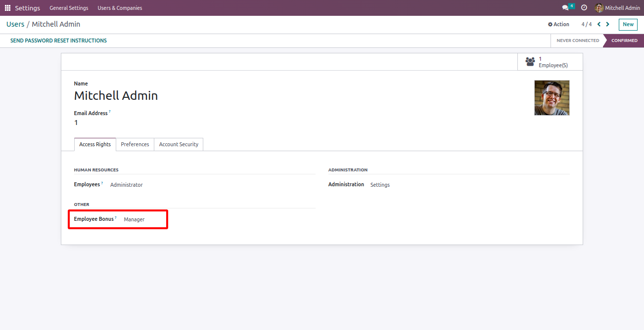Image resolution: width=644 pixels, height=330 pixels.
Task: Open the activities clock icon
Action: point(584,8)
